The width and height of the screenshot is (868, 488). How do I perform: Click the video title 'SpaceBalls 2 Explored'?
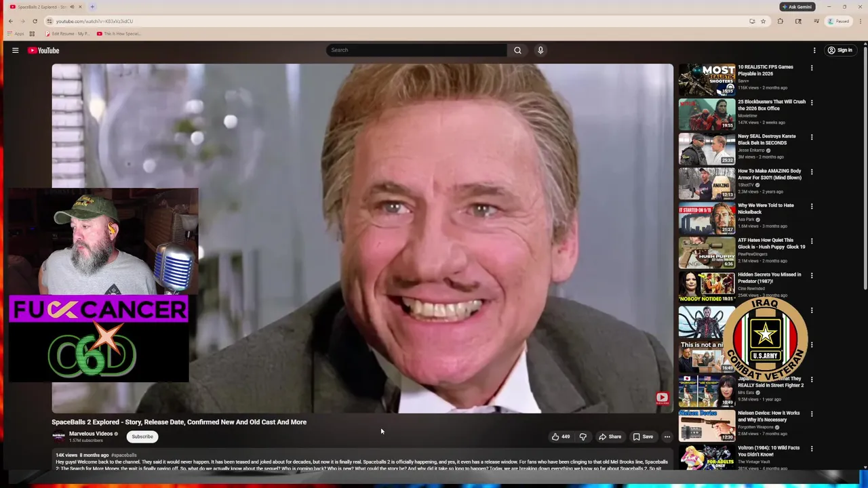pyautogui.click(x=179, y=422)
